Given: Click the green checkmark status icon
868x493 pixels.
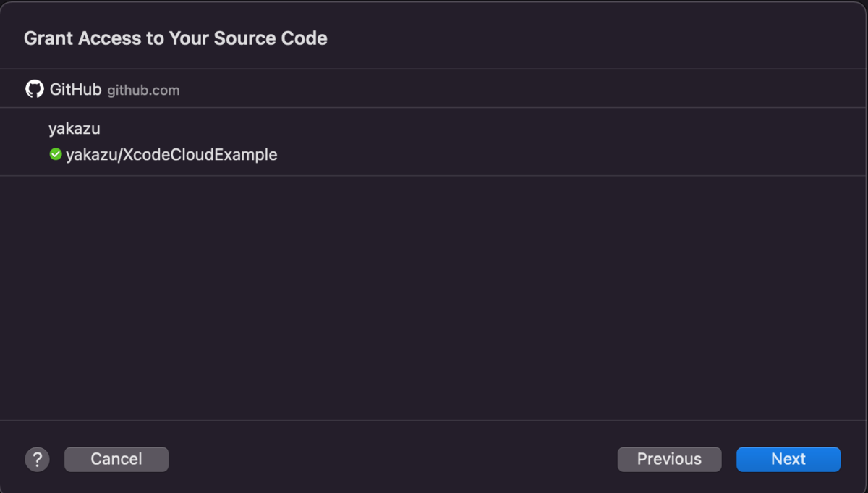Looking at the screenshot, I should (56, 154).
